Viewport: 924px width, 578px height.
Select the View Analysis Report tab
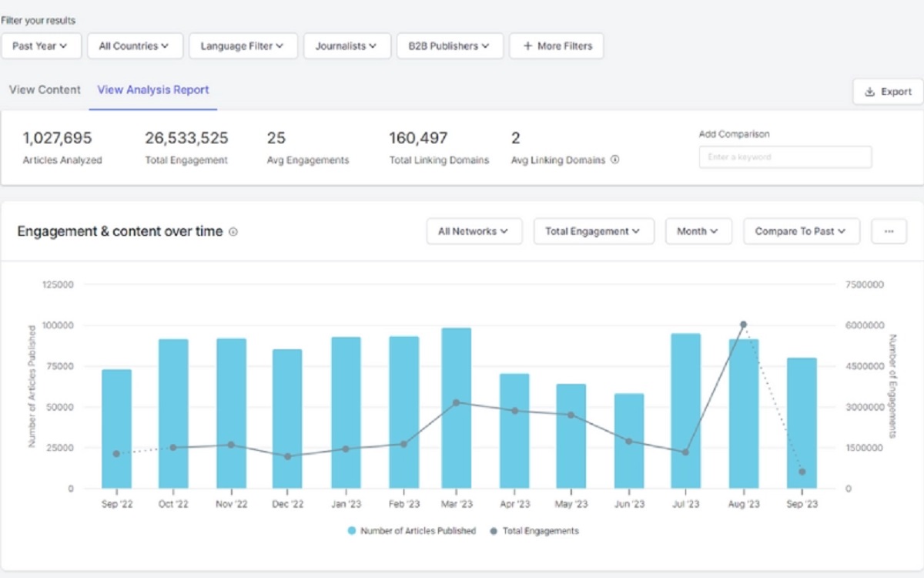[x=153, y=89]
